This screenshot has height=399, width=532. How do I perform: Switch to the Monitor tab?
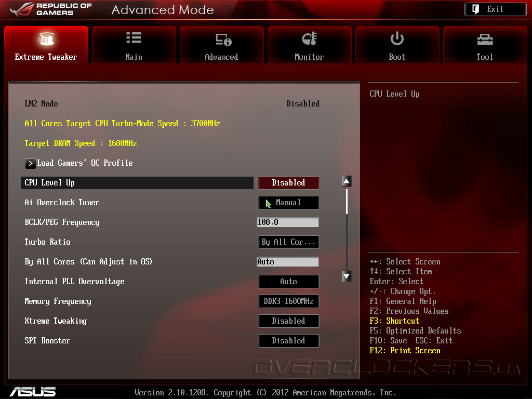310,45
